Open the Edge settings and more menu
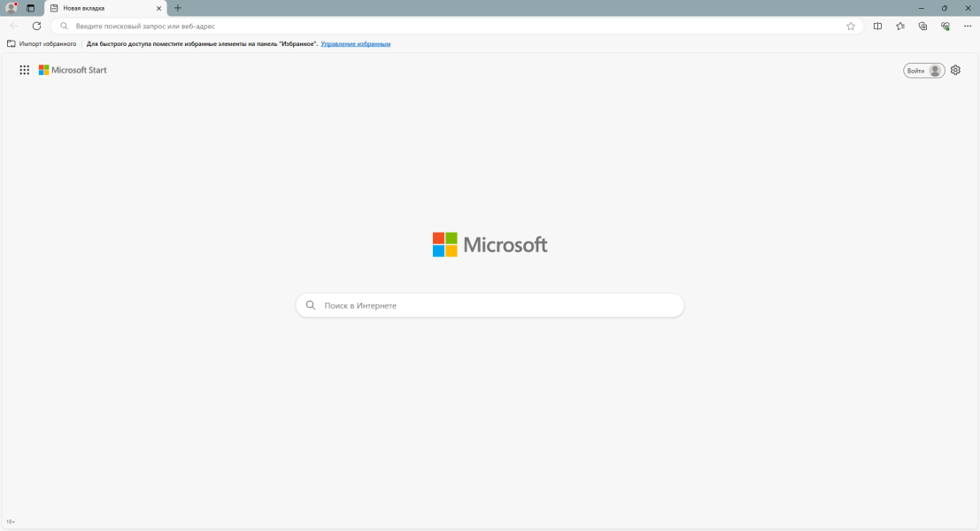 tap(968, 27)
